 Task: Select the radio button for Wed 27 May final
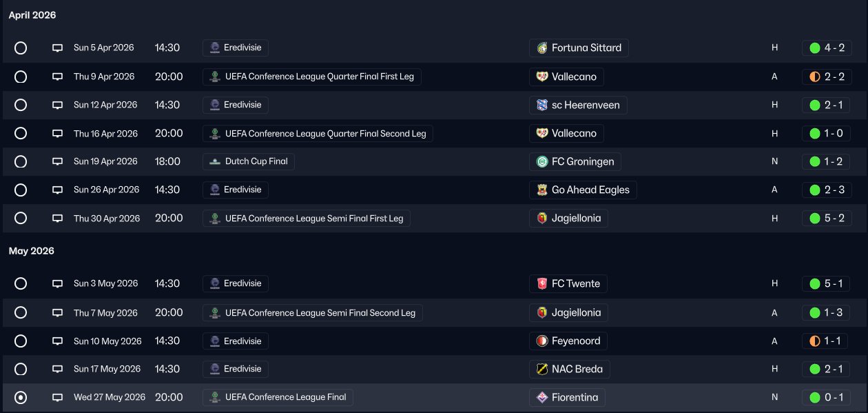point(21,398)
